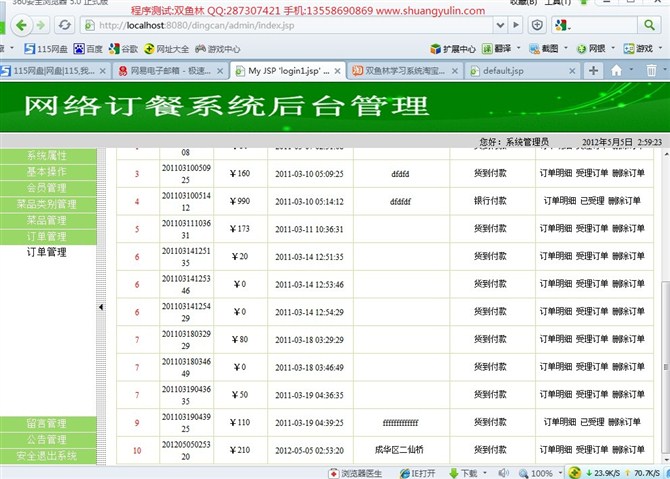The height and width of the screenshot is (479, 670).
Task: Open 公告管理 sidebar menu
Action: [x=48, y=440]
